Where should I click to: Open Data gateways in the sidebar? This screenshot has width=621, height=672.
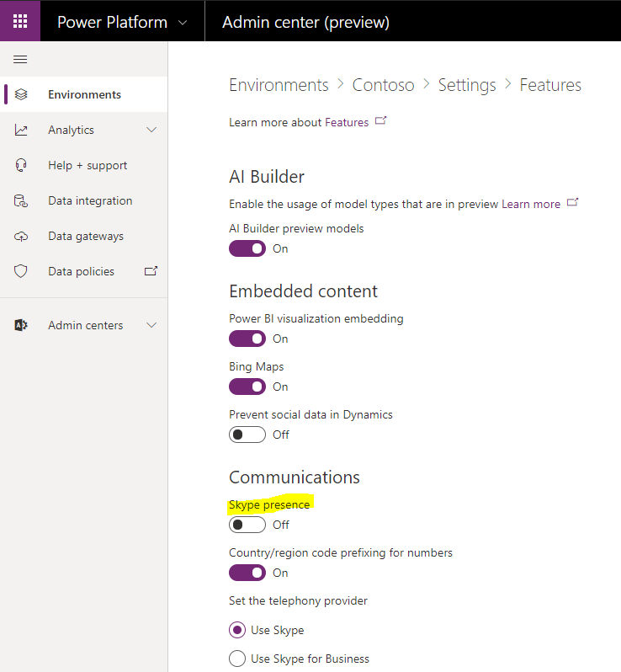[x=84, y=236]
